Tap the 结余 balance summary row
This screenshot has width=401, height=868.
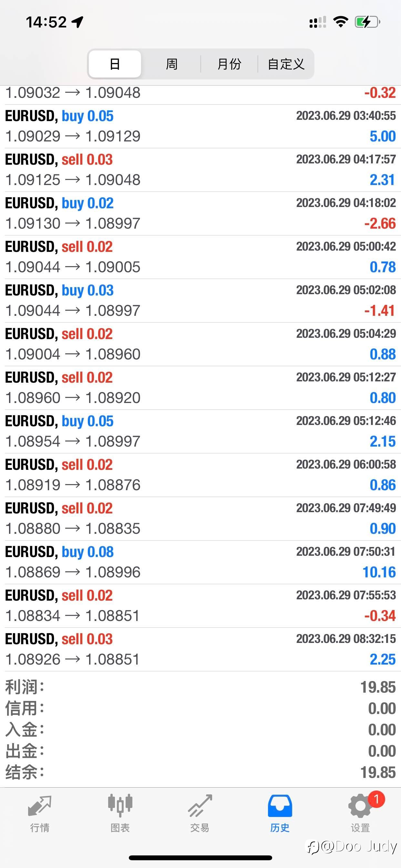200,772
